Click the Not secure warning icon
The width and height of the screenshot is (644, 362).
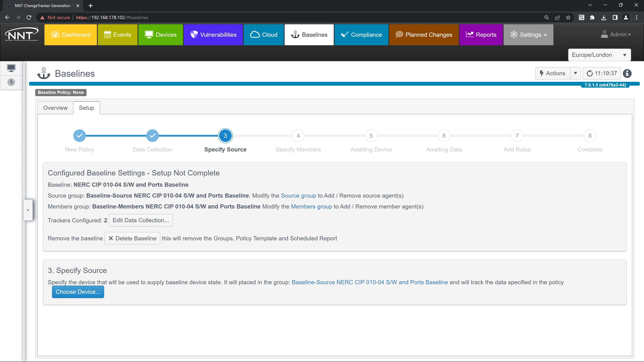coord(42,17)
